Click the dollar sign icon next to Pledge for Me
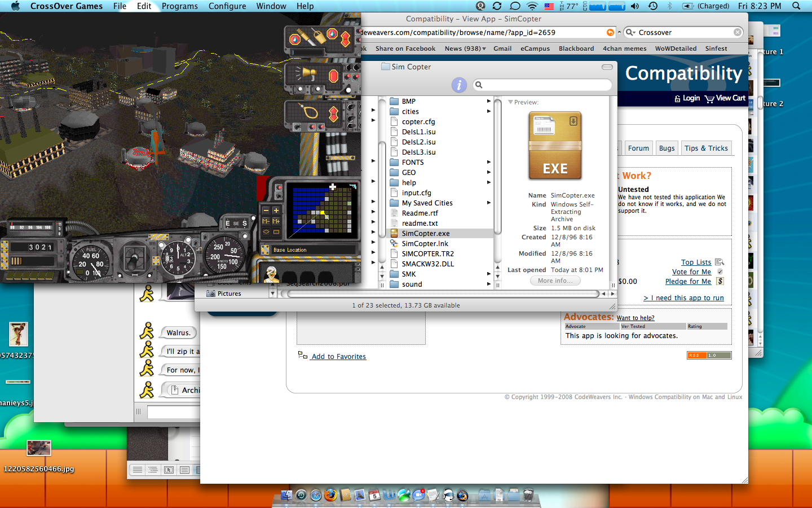This screenshot has height=508, width=812. click(x=721, y=282)
